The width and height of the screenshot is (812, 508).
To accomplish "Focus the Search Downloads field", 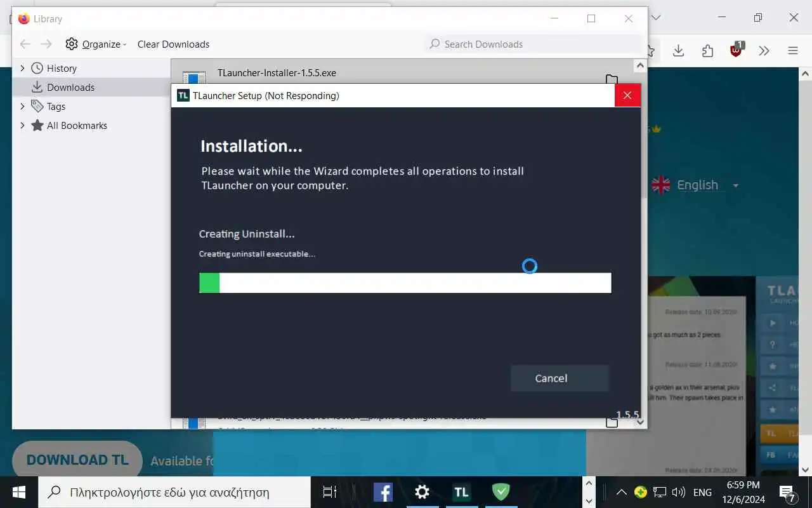I will (x=534, y=44).
